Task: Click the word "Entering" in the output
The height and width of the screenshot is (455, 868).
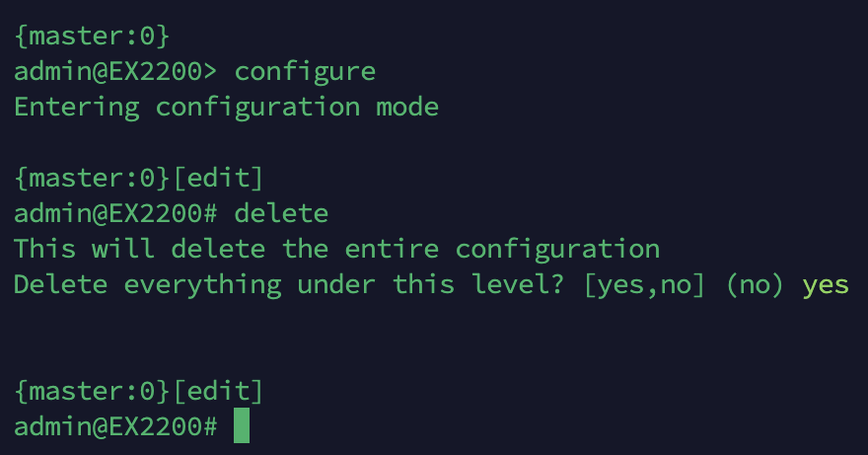Action: pos(77,108)
